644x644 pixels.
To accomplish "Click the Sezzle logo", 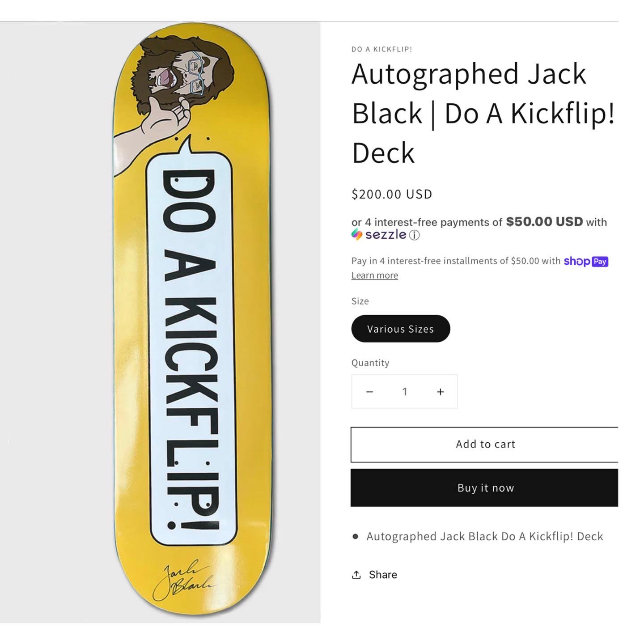I will point(379,235).
